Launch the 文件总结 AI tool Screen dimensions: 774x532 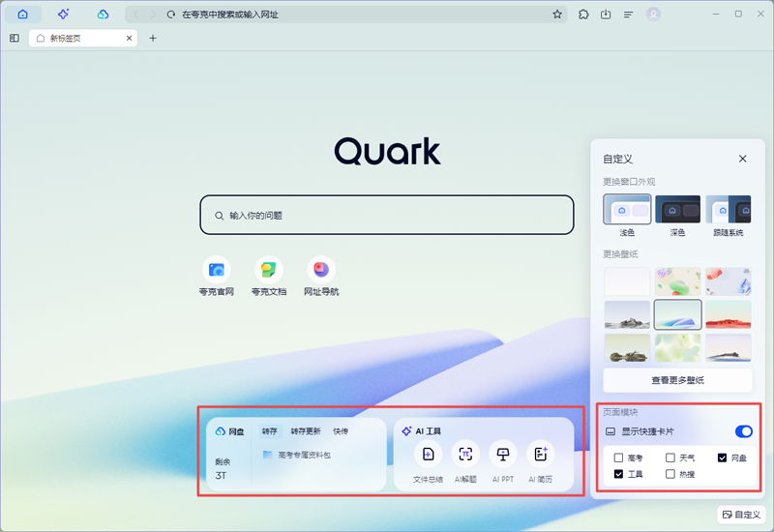tap(428, 462)
